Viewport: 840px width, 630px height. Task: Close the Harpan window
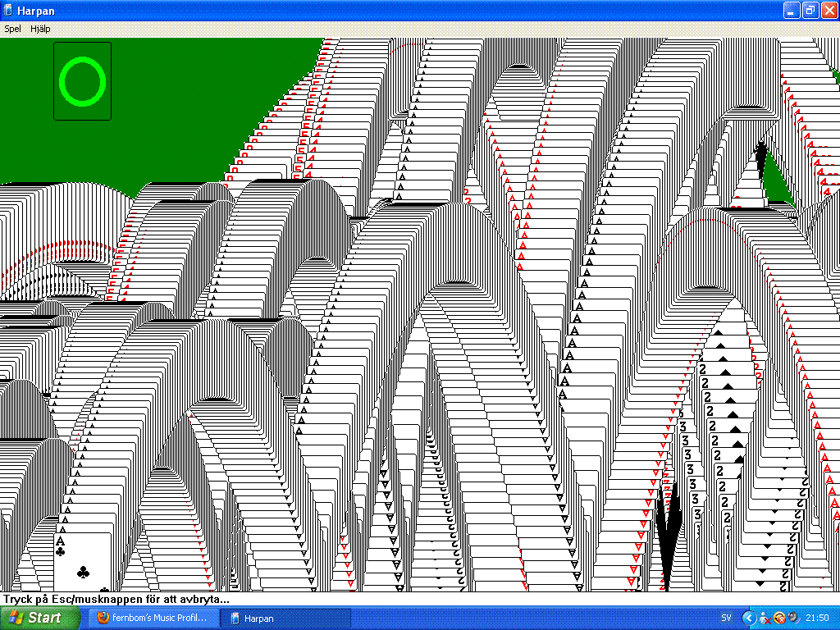pos(828,10)
